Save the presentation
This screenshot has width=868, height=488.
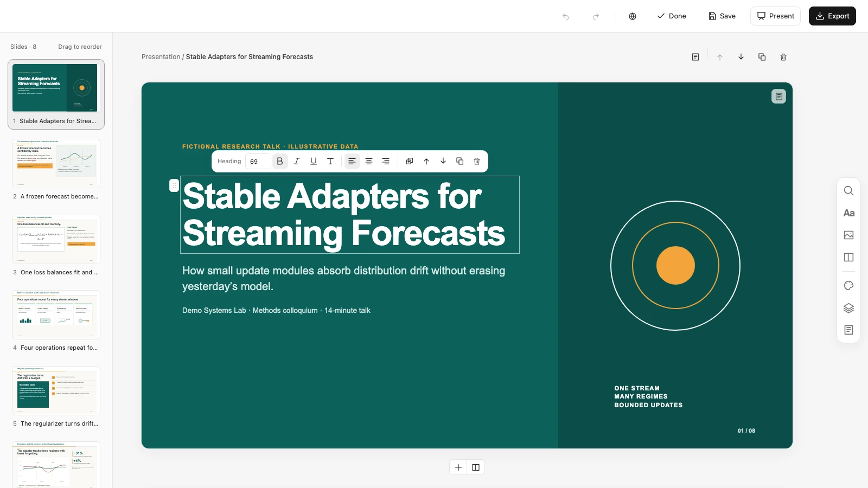(x=722, y=16)
